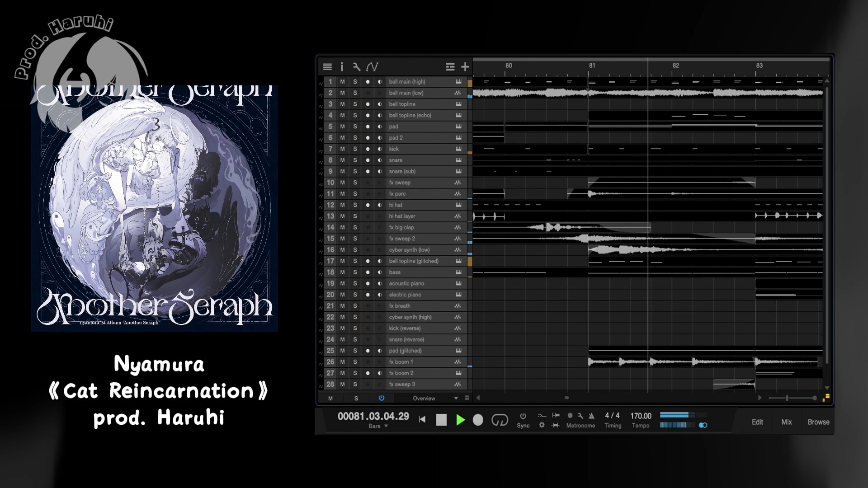Click the 4 / 4 time signature value
Image resolution: width=868 pixels, height=488 pixels.
click(x=613, y=416)
